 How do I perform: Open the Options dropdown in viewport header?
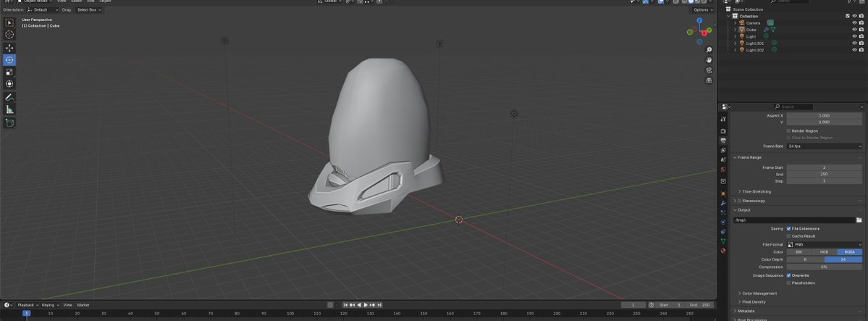(702, 10)
